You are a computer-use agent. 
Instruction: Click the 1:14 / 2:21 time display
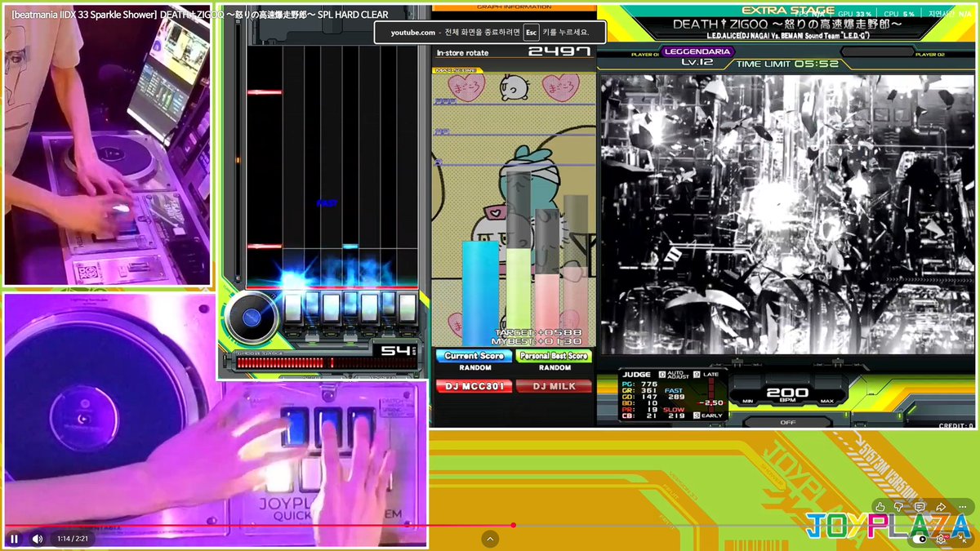pyautogui.click(x=72, y=539)
